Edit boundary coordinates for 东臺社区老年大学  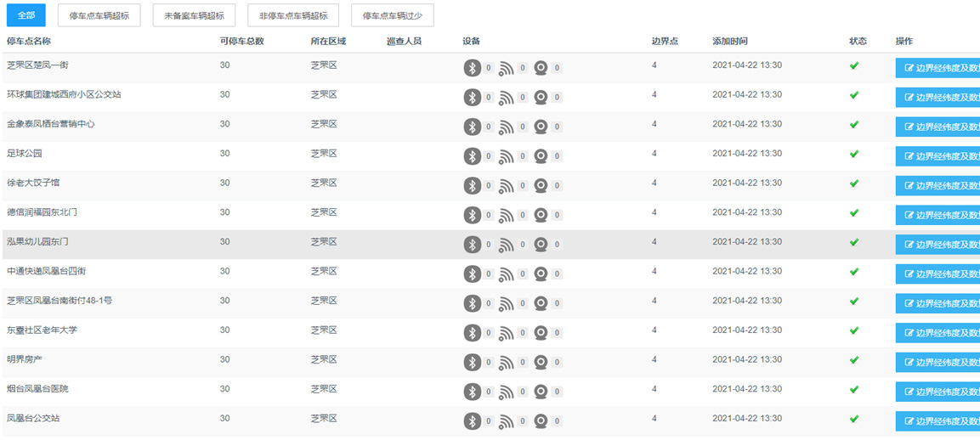pyautogui.click(x=938, y=332)
